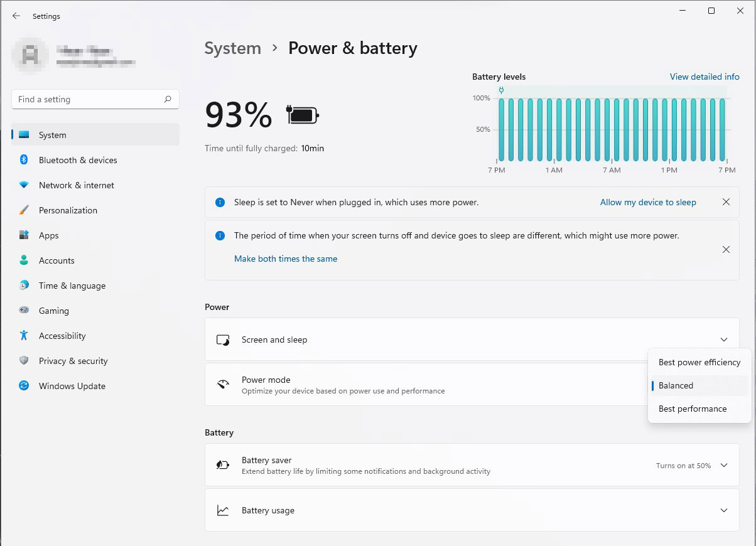Click the battery levels bar chart
The width and height of the screenshot is (756, 546).
click(612, 130)
